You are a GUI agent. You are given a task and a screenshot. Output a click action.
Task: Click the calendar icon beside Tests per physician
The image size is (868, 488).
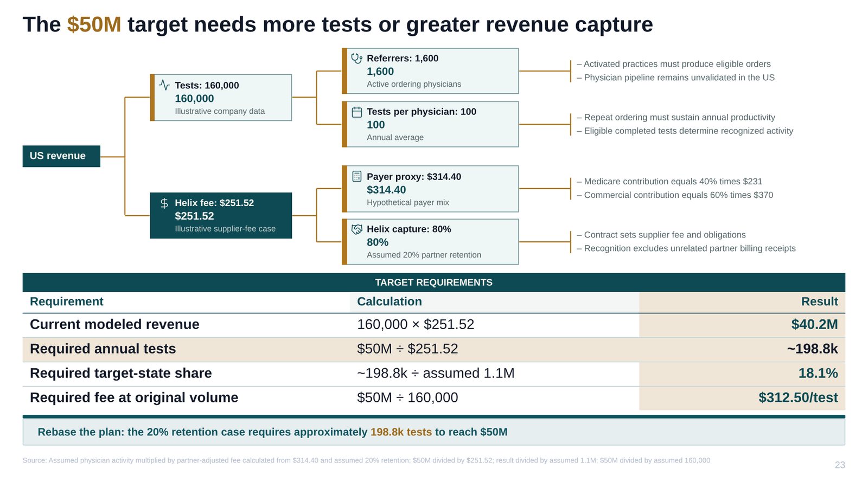tap(356, 112)
